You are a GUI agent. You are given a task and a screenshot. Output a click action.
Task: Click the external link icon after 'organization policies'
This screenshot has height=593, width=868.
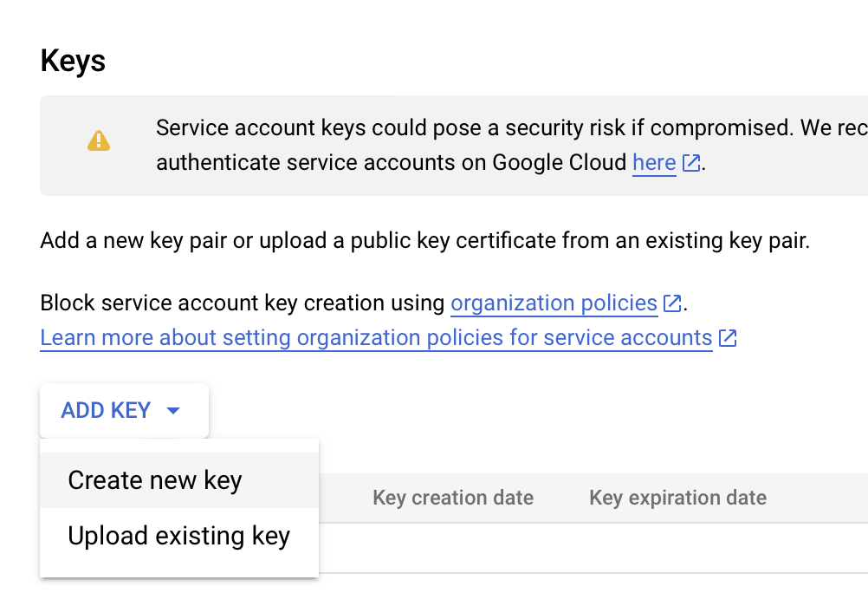click(x=672, y=303)
